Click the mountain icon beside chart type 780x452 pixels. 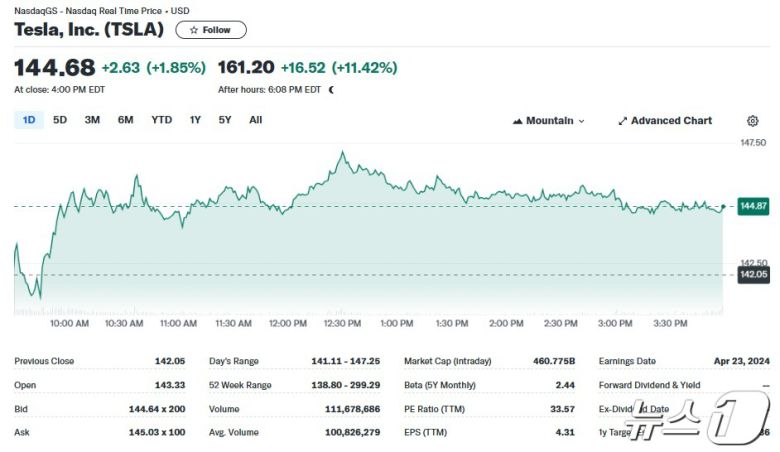tap(518, 121)
